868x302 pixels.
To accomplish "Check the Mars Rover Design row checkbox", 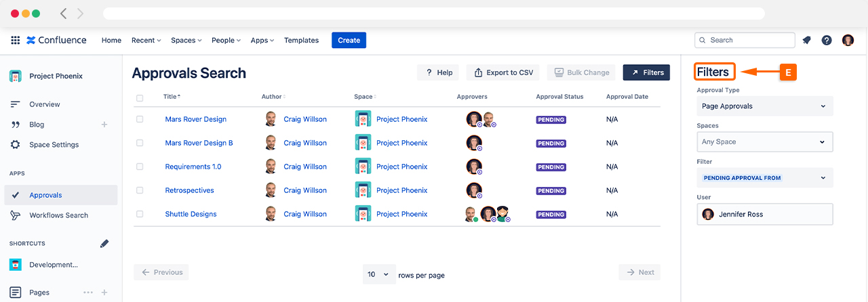I will coord(140,119).
